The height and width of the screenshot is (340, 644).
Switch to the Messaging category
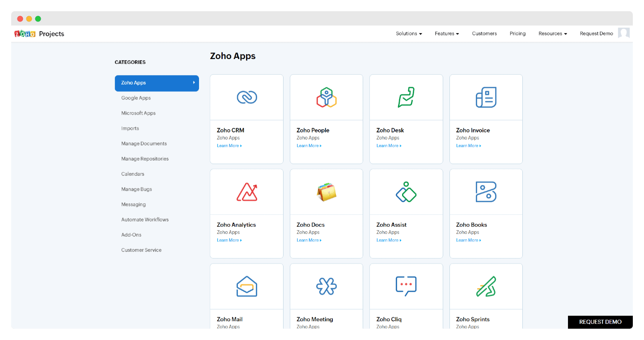[x=134, y=204]
